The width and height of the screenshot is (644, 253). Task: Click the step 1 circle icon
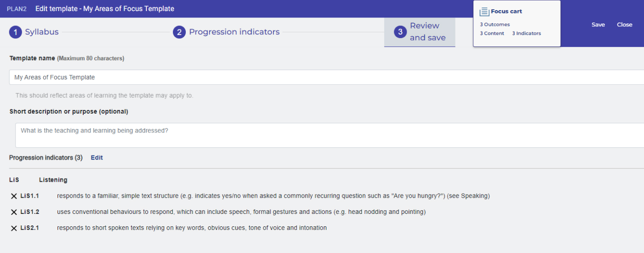point(15,32)
